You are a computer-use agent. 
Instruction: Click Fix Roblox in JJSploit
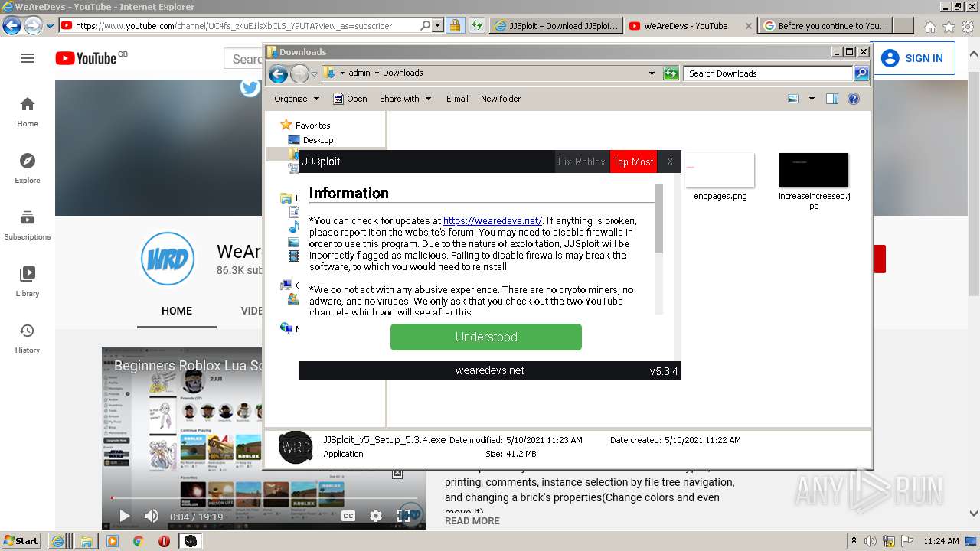(x=582, y=161)
